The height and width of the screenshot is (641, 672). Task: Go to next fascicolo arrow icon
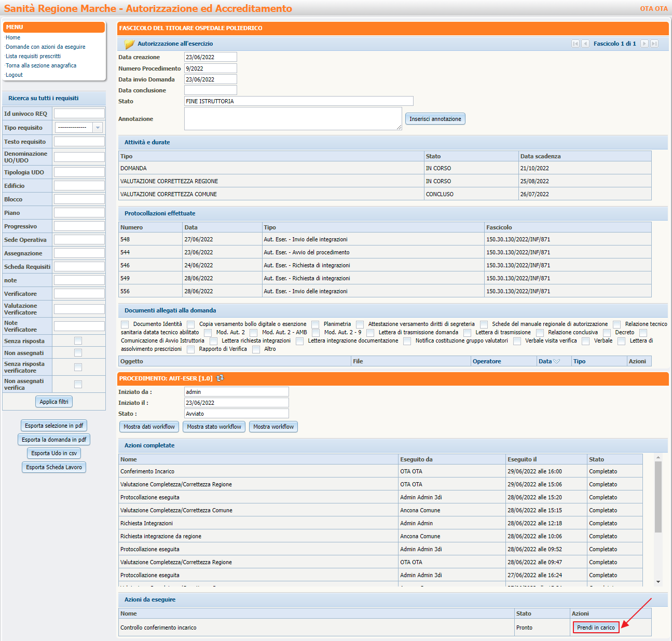tap(644, 44)
